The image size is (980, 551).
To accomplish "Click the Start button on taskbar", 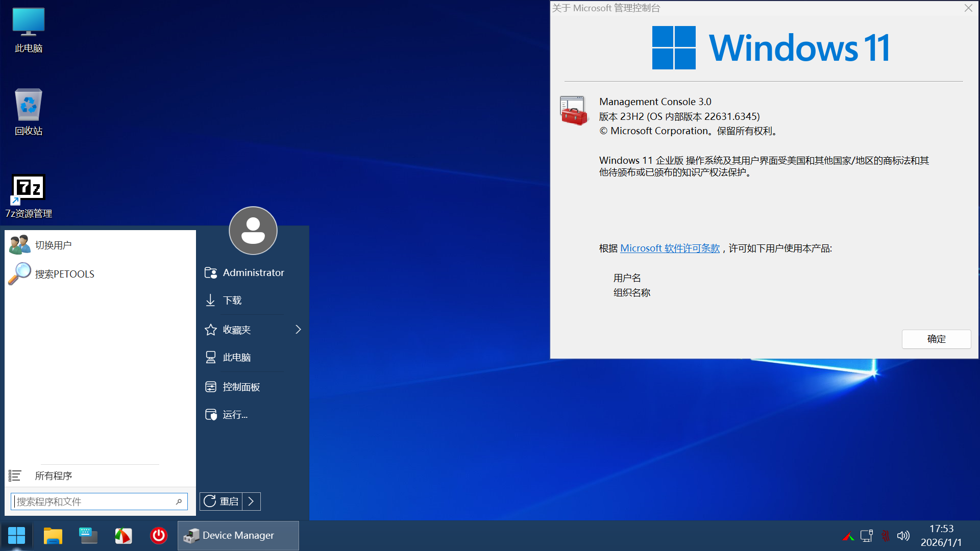I will (x=16, y=535).
